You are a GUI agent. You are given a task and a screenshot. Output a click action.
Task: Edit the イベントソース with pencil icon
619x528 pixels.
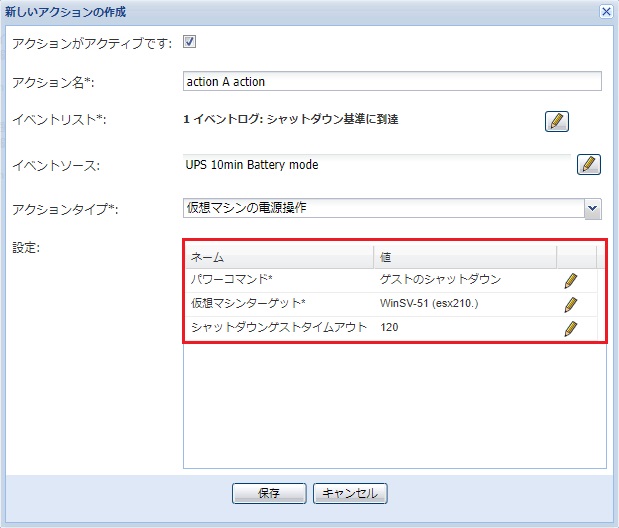(589, 164)
